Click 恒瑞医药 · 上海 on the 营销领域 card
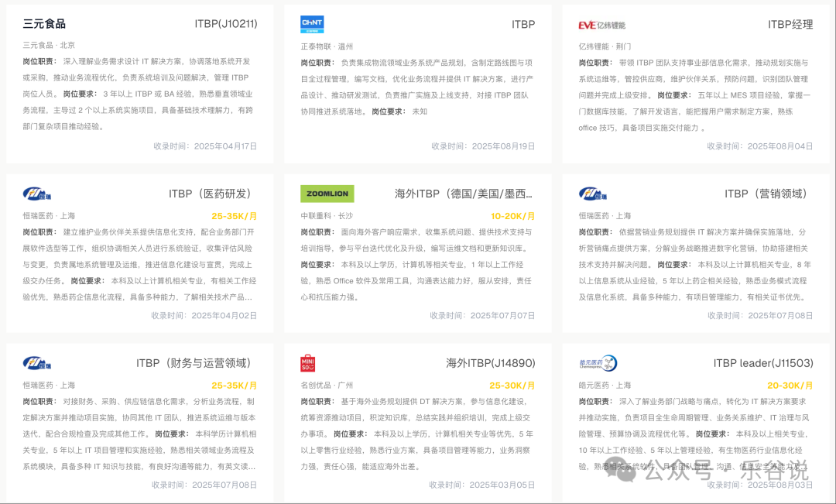836x504 pixels. 605,216
